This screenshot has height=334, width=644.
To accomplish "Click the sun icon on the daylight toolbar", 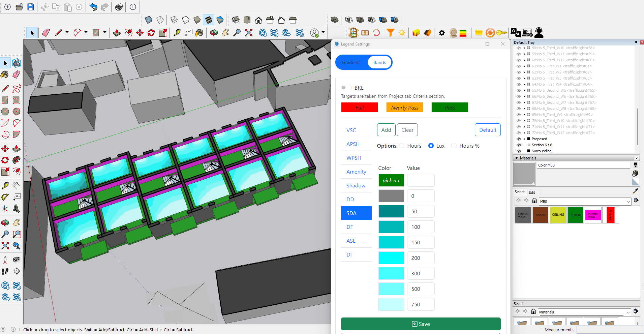I will (402, 32).
